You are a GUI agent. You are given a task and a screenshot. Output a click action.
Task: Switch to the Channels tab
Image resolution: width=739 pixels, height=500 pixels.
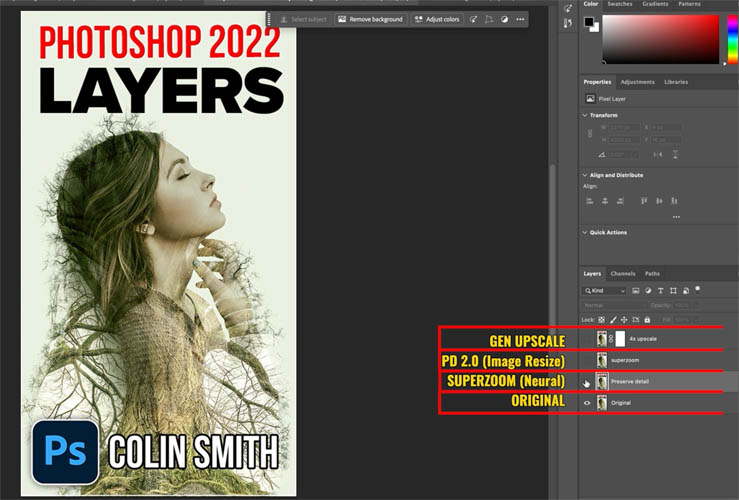(623, 274)
